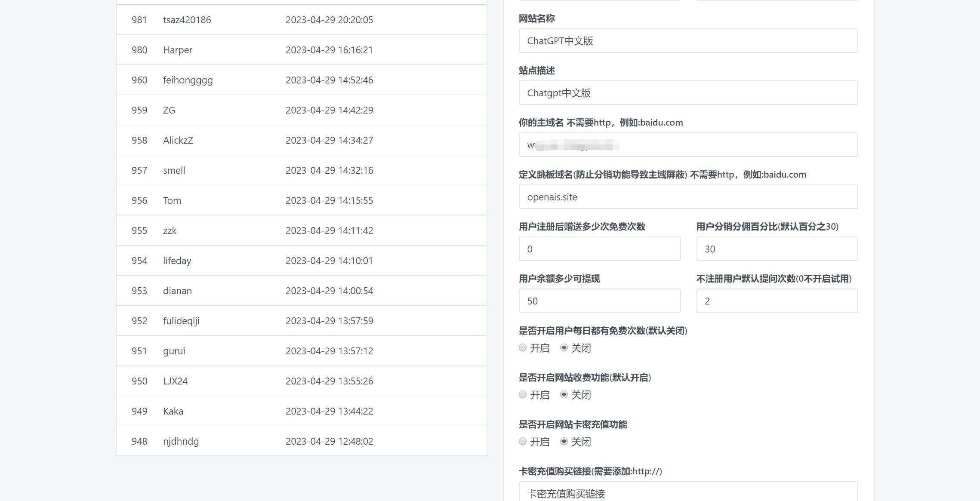
Task: Click the 跳板域名 field containing openais.site
Action: point(687,197)
